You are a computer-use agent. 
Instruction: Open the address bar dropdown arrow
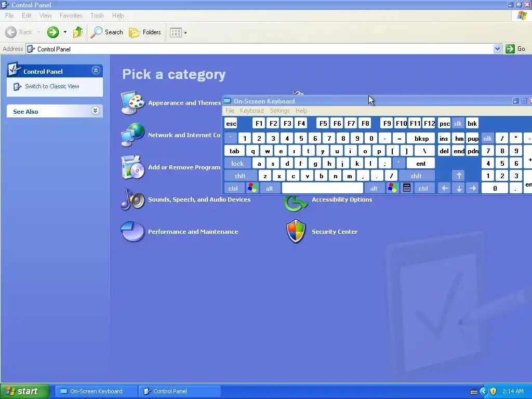[x=497, y=49]
